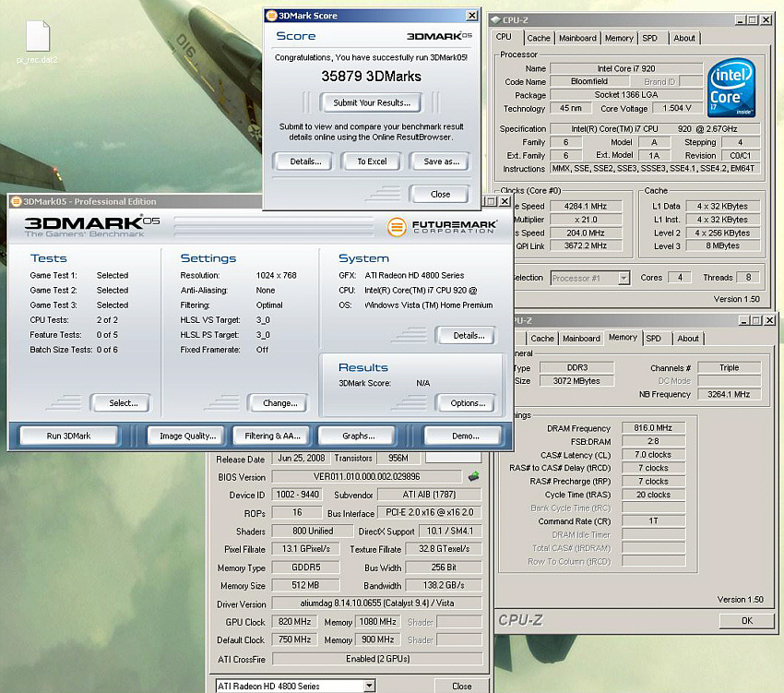Click the Core Voltage 1.504 V value
The width and height of the screenshot is (784, 693).
tap(676, 108)
